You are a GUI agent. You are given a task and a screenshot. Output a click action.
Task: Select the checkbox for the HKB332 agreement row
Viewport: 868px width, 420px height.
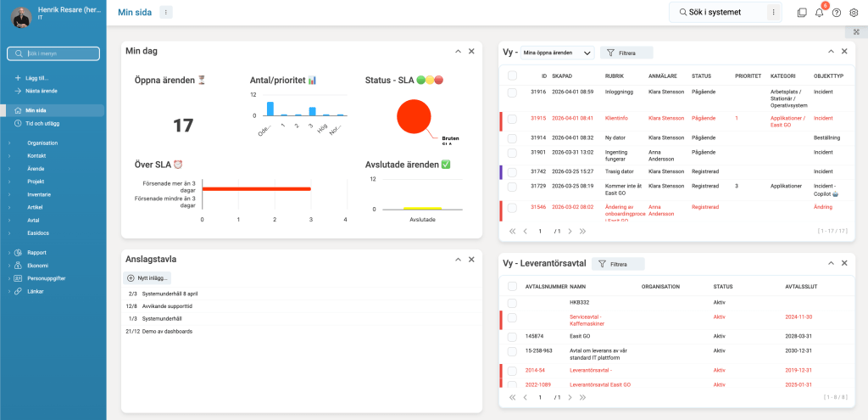(x=512, y=303)
